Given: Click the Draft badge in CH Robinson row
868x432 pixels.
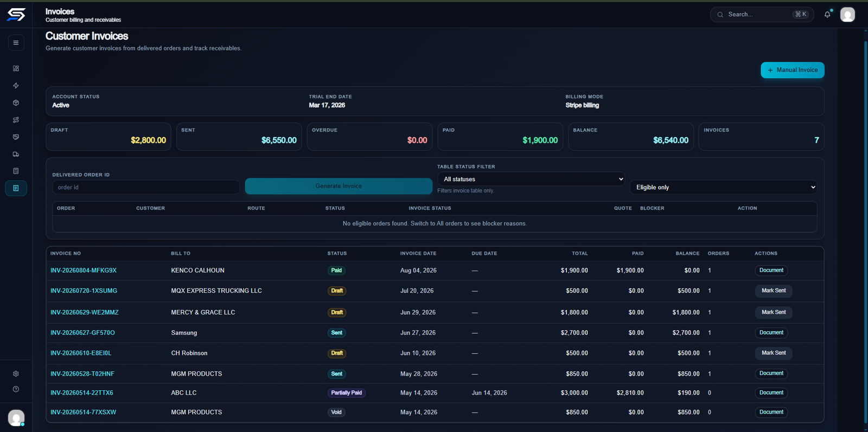Looking at the screenshot, I should [x=337, y=353].
